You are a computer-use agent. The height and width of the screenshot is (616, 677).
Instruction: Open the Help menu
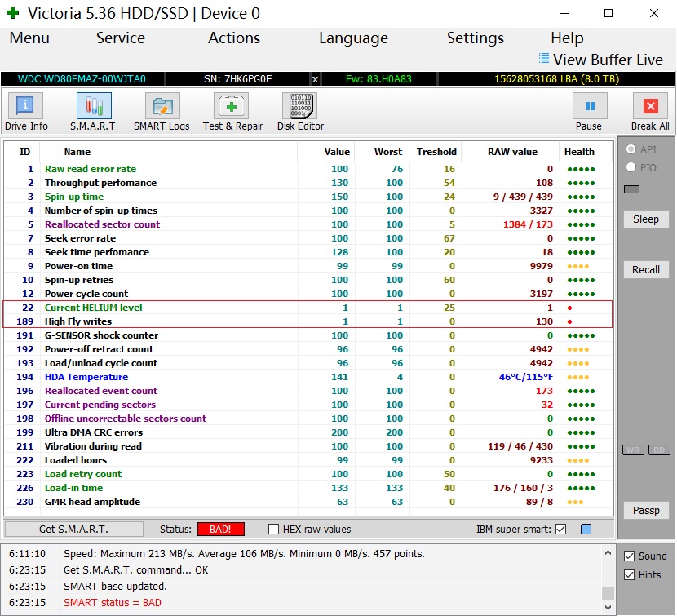[567, 38]
